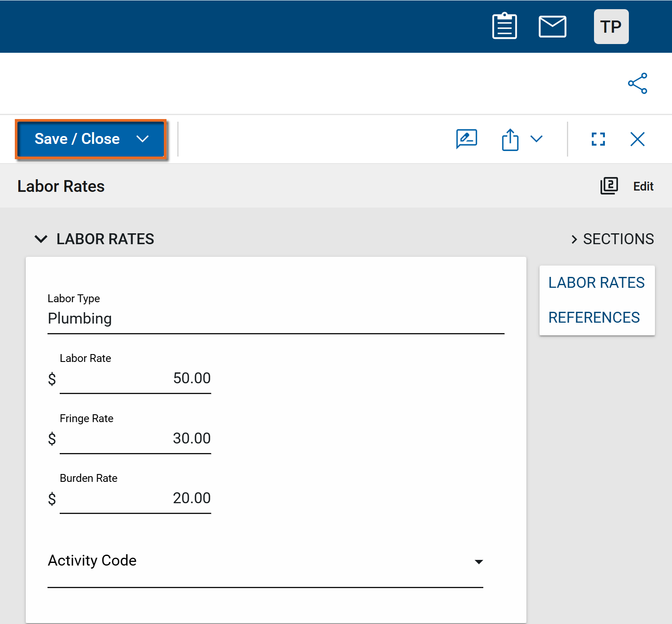
Task: Click the Edit button
Action: (643, 187)
